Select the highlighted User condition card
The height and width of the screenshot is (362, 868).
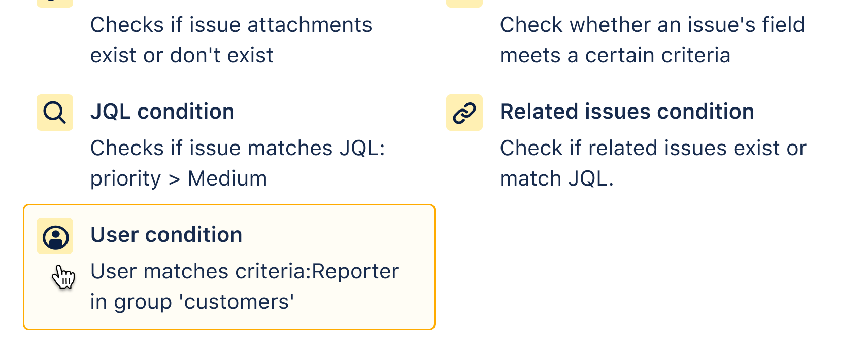point(228,266)
